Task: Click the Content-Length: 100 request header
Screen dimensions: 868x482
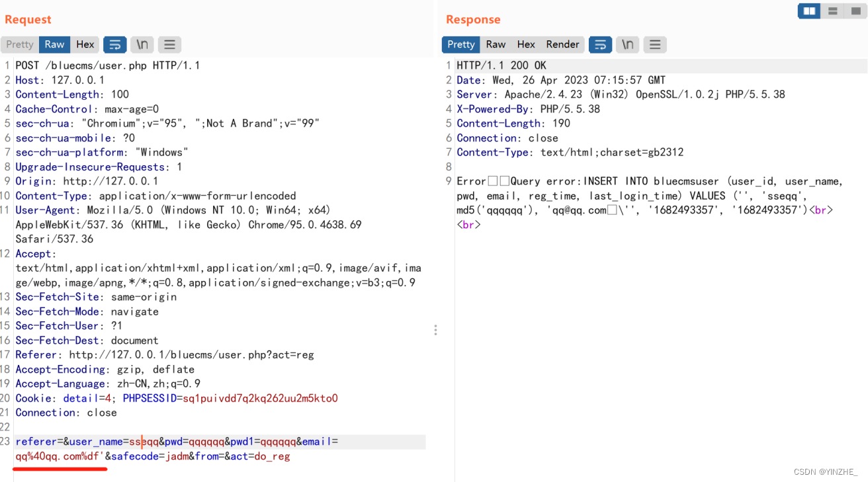Action: pos(72,95)
